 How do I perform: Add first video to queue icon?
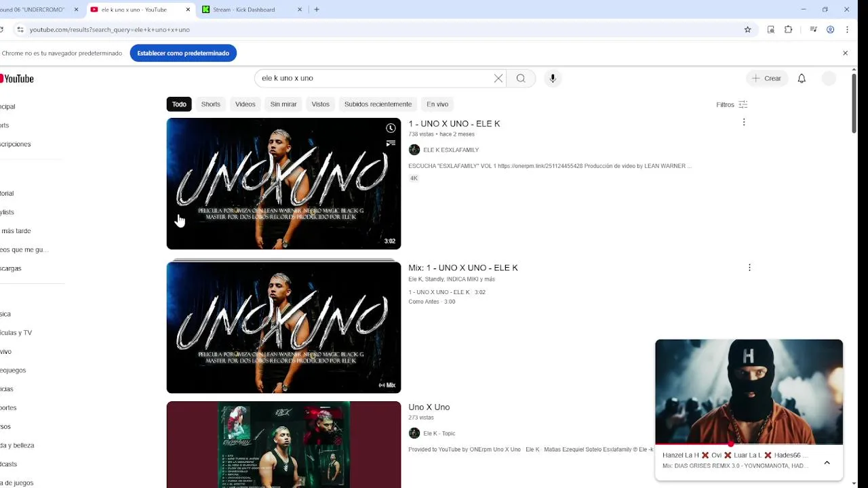(x=391, y=143)
